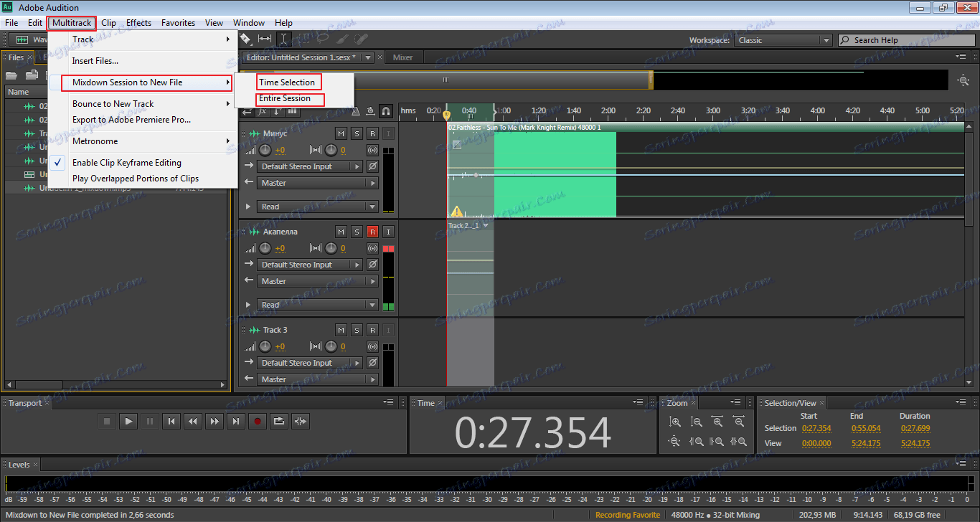The width and height of the screenshot is (980, 522).
Task: Click the Fast Forward button in Transport
Action: (215, 422)
